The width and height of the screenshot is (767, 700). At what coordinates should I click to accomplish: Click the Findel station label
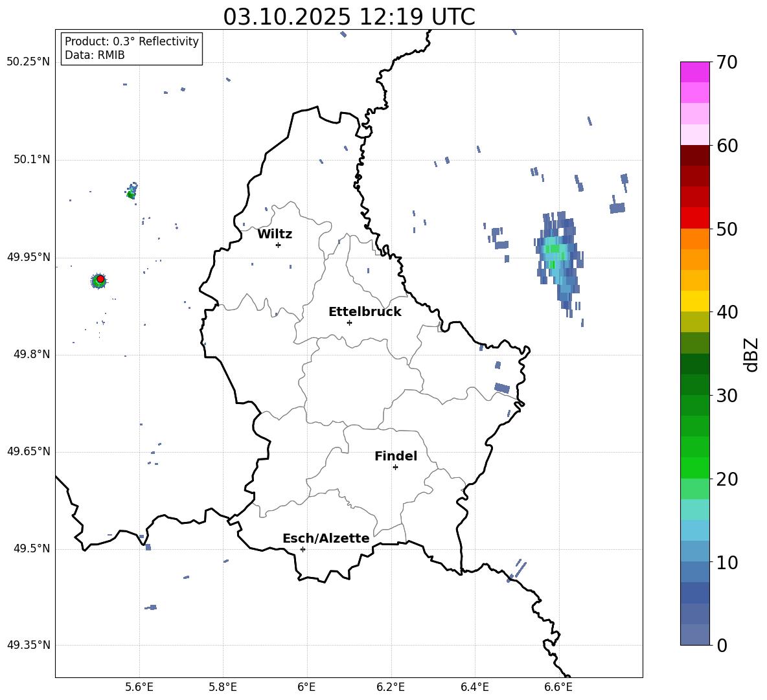point(396,456)
